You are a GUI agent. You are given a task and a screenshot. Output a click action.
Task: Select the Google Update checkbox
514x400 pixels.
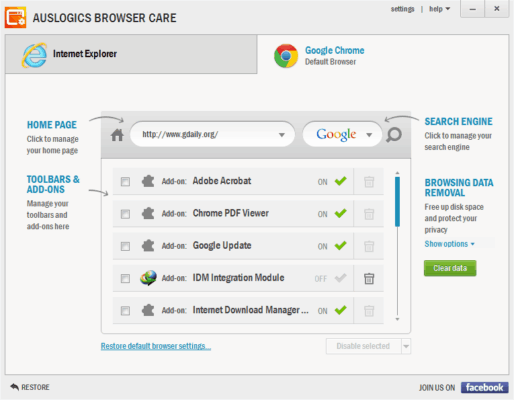[x=125, y=246]
